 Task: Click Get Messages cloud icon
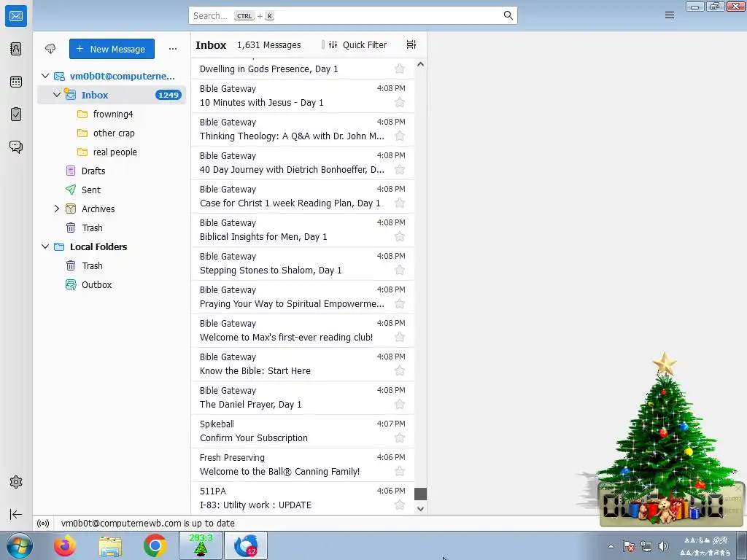tap(50, 49)
